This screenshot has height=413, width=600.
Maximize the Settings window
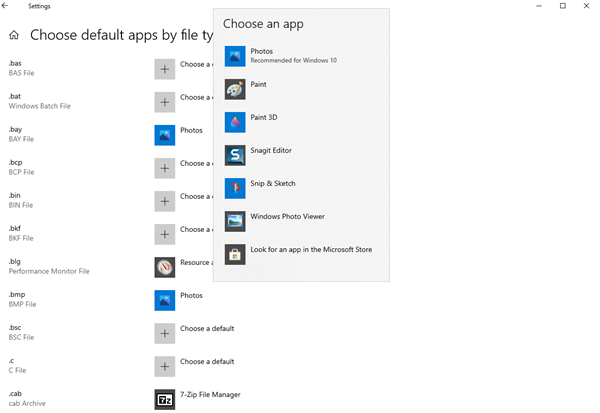(562, 6)
